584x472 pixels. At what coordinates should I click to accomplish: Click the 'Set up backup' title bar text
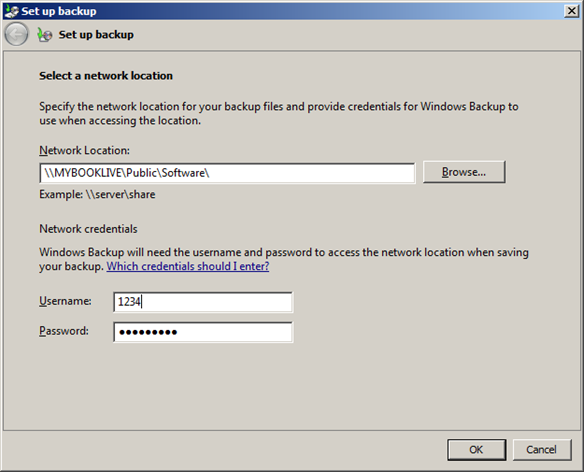point(59,11)
